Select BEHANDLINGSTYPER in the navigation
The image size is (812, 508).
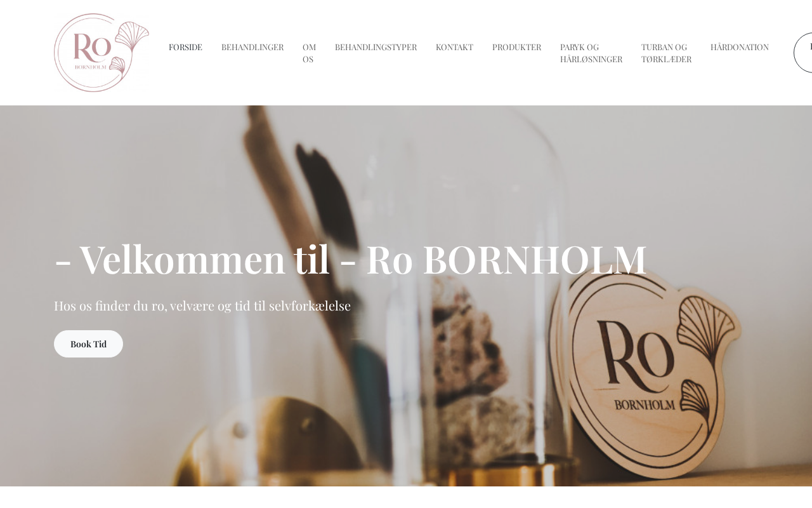coord(376,47)
